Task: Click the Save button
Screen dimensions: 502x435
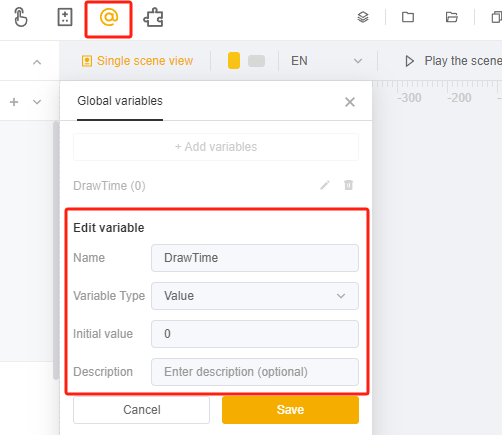Action: [x=290, y=410]
